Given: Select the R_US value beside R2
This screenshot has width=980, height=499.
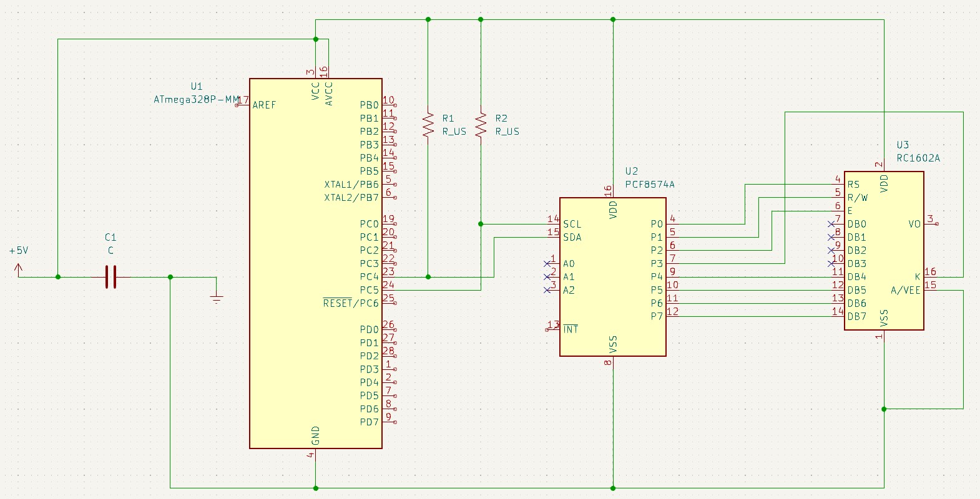Looking at the screenshot, I should [x=507, y=132].
